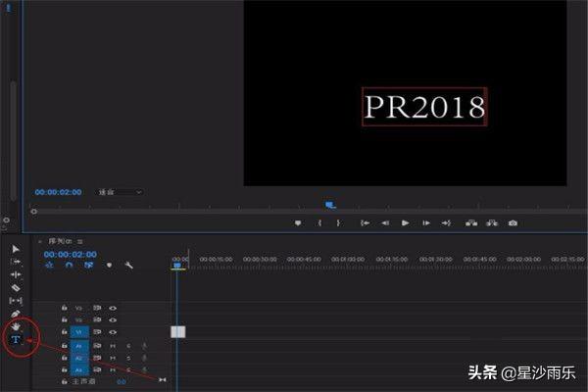Screen dimensions: 588x392
Task: Step back one frame
Action: click(x=385, y=223)
